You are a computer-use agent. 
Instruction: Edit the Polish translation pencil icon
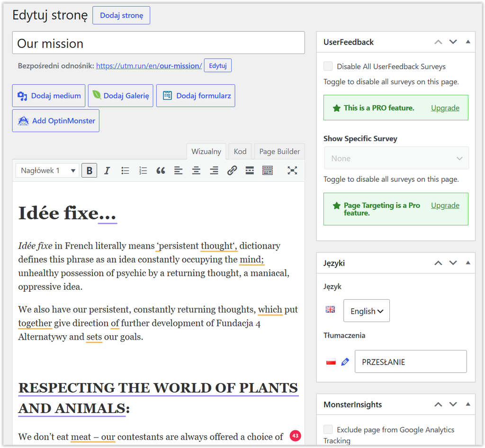click(x=345, y=361)
